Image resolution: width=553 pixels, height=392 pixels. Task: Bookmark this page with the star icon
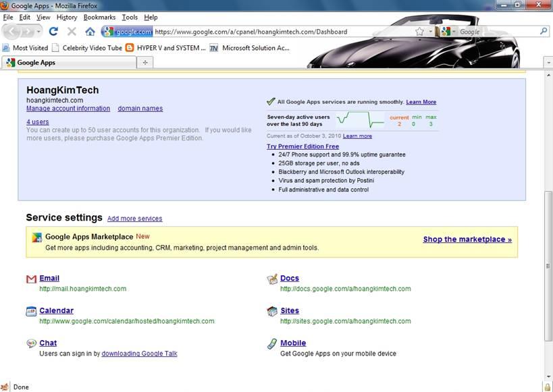point(419,32)
